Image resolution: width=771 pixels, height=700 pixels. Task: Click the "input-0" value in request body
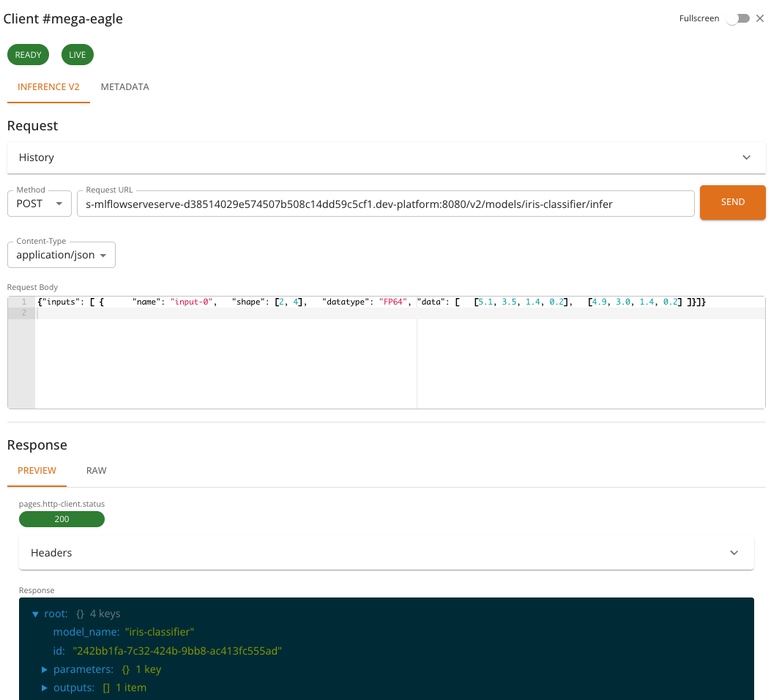pyautogui.click(x=191, y=302)
